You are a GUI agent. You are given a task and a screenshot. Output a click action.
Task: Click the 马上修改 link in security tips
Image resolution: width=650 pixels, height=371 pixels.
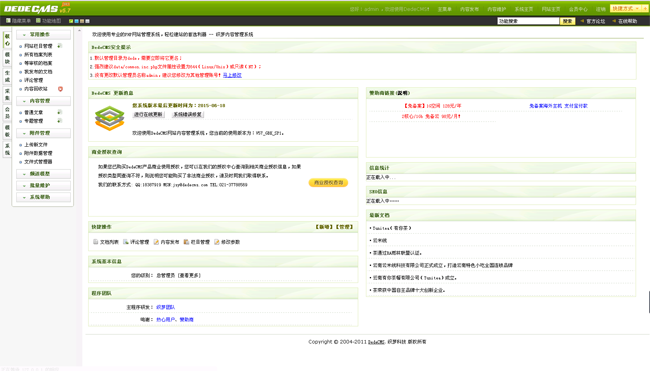click(232, 75)
